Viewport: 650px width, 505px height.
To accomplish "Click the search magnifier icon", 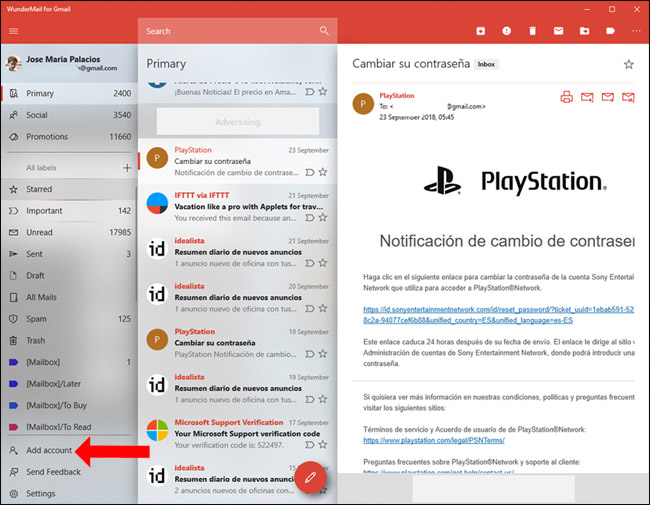I will point(324,31).
